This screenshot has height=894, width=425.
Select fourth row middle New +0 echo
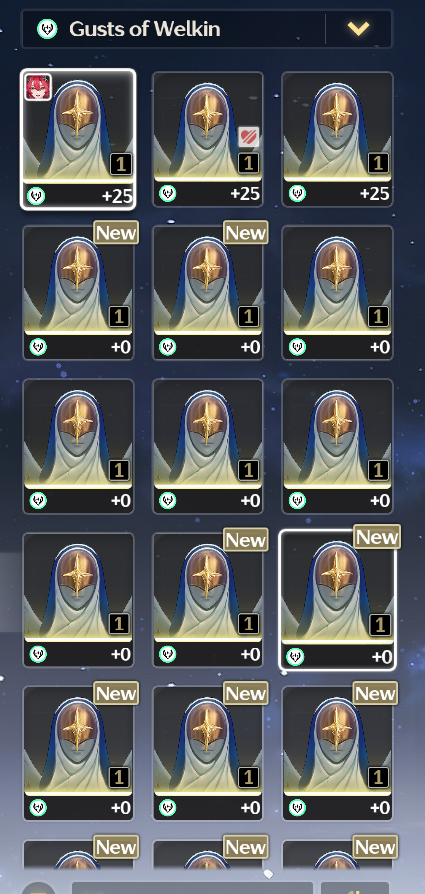tap(208, 600)
